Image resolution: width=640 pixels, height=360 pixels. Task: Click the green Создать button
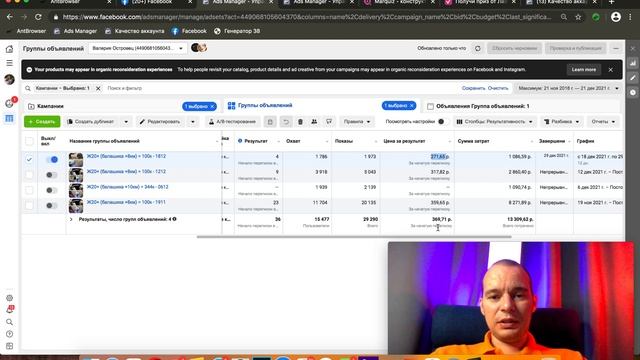pyautogui.click(x=42, y=122)
